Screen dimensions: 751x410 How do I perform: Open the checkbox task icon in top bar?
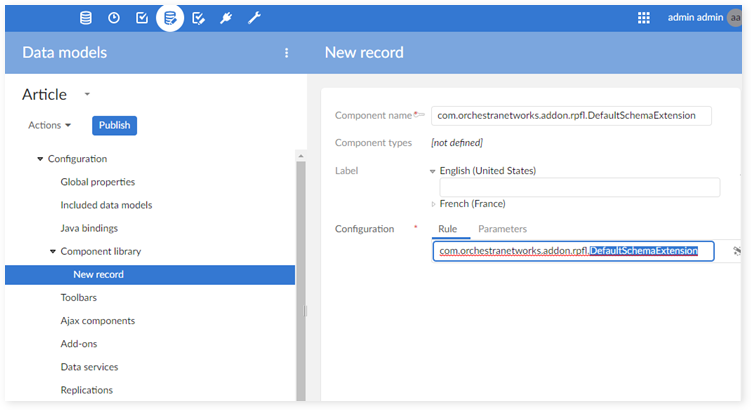142,17
